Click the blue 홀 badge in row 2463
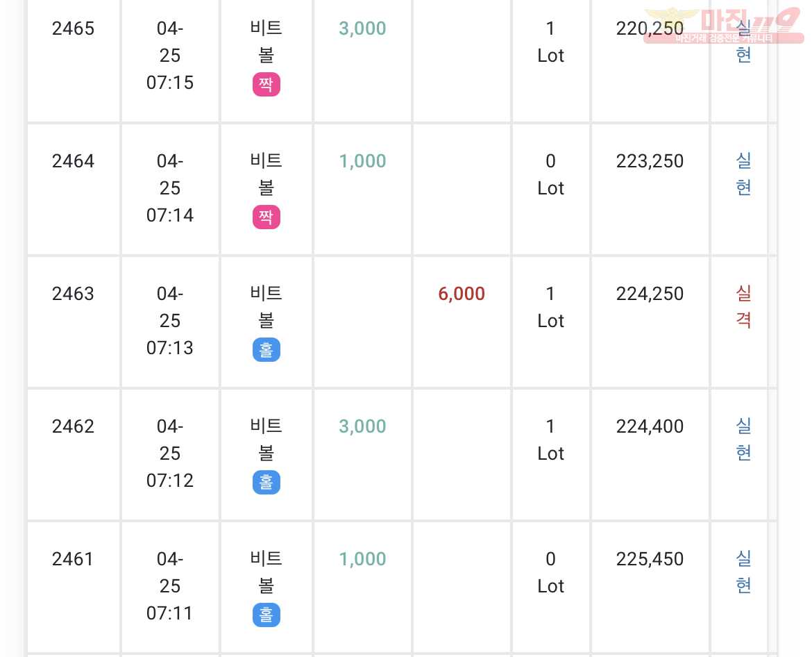Screen dimensions: 812x657 (267, 350)
